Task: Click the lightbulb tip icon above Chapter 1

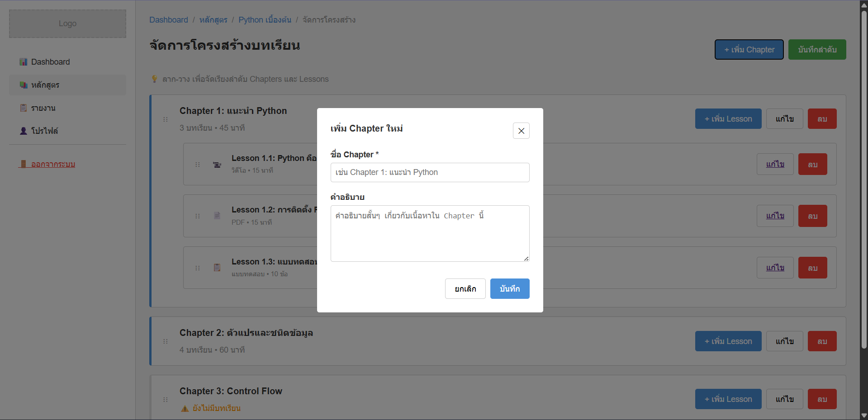Action: pos(155,79)
